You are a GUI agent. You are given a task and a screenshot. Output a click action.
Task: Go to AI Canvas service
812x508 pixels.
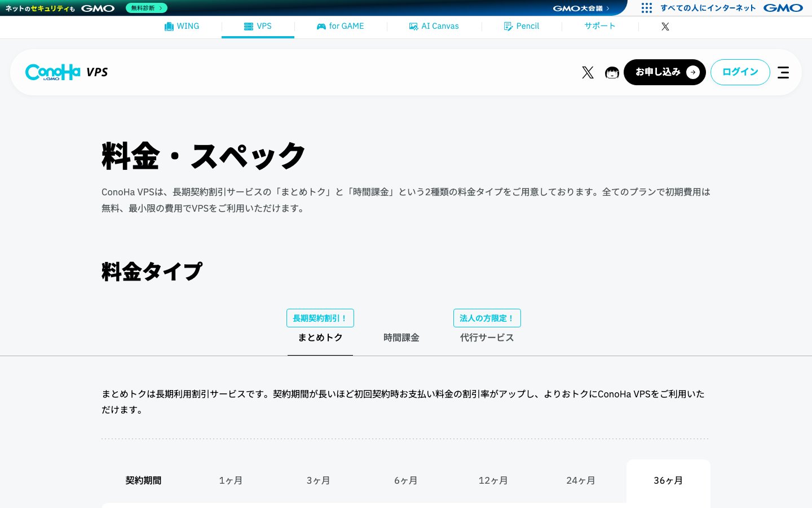(x=434, y=26)
